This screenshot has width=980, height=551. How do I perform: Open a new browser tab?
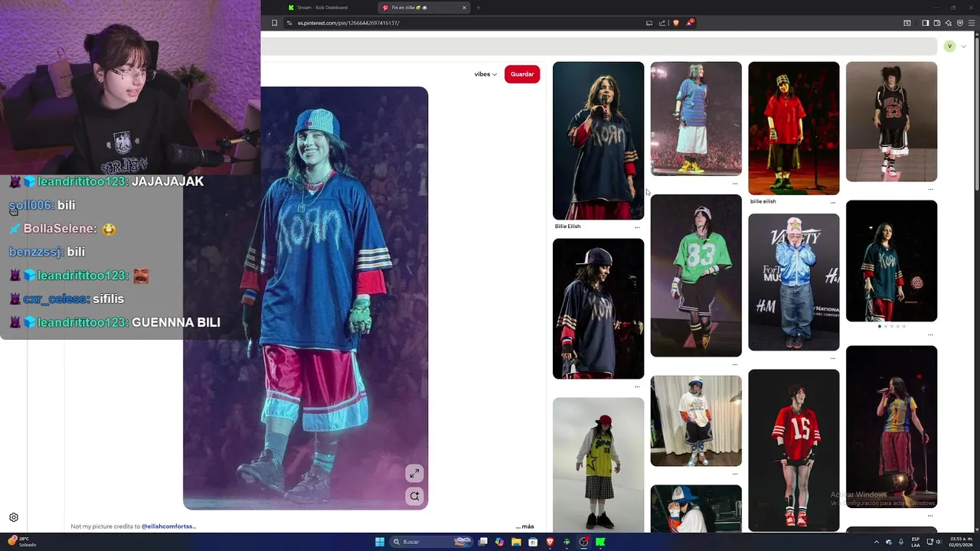coord(479,8)
